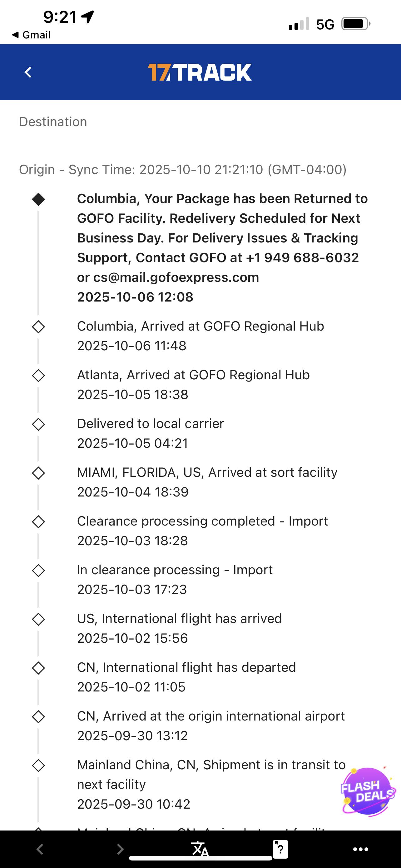401x868 pixels.
Task: Return to Gmail app via status bar link
Action: [x=31, y=35]
